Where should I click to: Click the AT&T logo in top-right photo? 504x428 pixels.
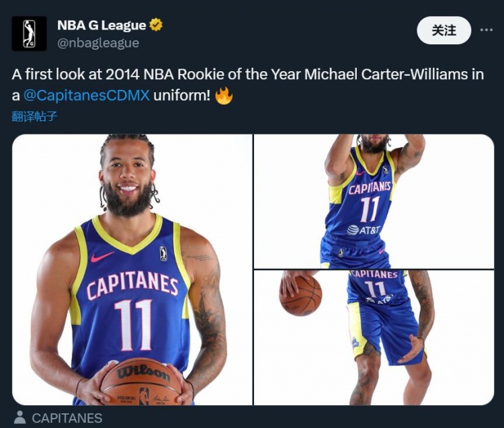point(364,230)
